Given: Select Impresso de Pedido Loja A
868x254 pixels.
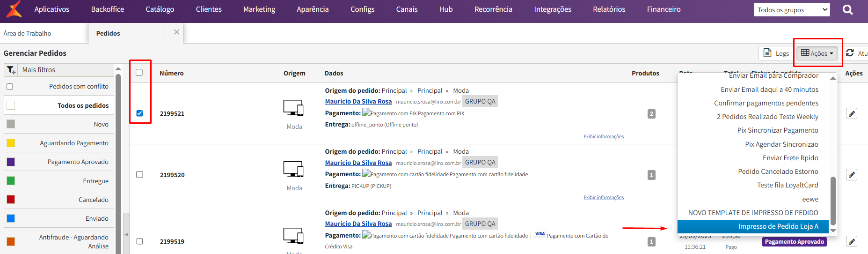Looking at the screenshot, I should pos(778,226).
